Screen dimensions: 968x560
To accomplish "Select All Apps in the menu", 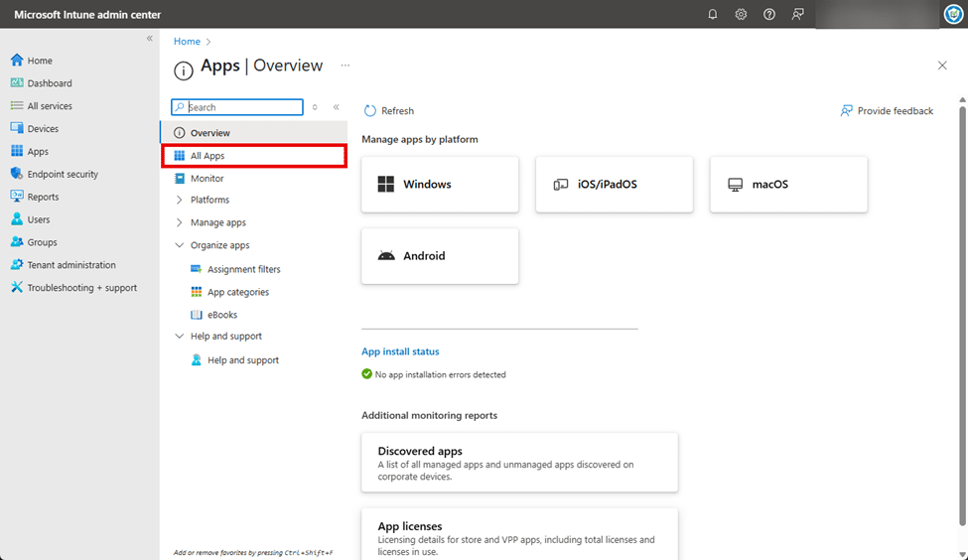I will pos(207,156).
